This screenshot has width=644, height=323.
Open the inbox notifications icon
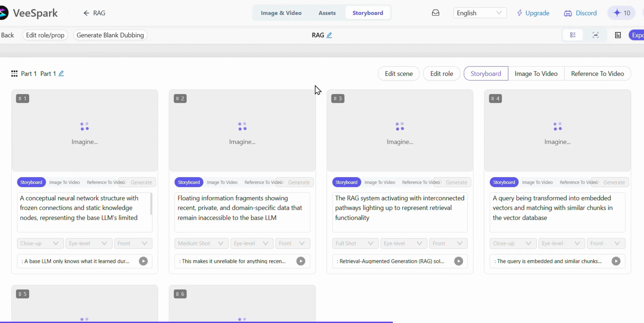click(435, 13)
